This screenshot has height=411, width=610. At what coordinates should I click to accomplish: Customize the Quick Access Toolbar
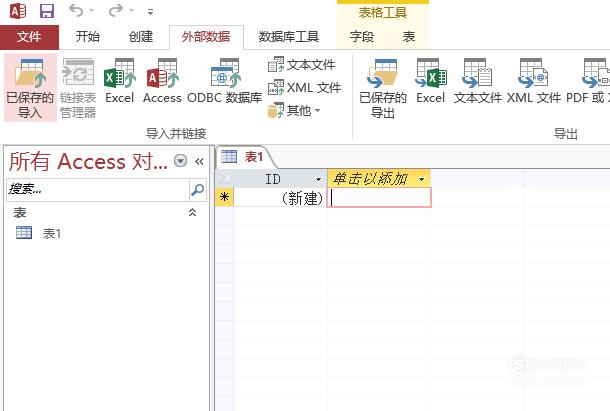point(150,11)
